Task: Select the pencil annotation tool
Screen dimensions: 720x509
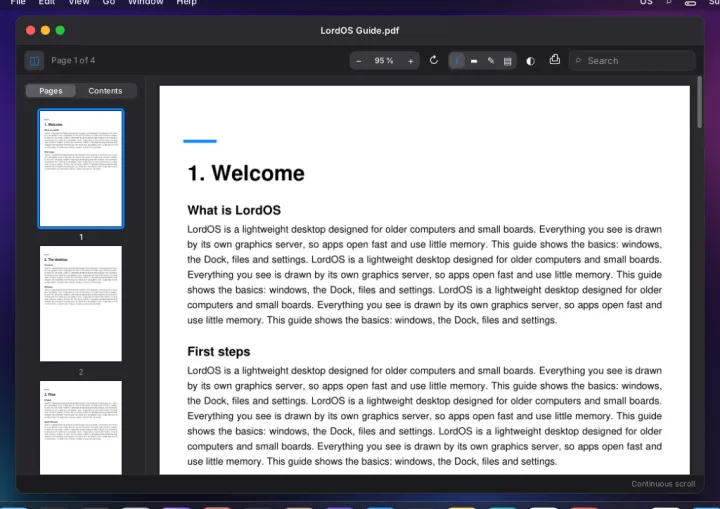Action: click(491, 61)
